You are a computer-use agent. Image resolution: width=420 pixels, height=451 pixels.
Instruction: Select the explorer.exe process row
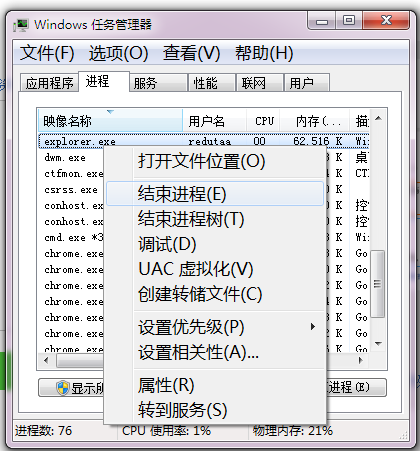point(203,141)
